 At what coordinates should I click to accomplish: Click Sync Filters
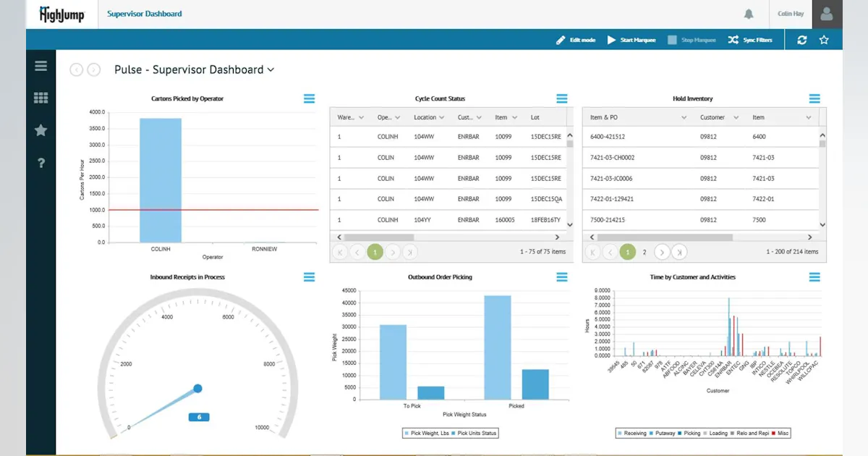pyautogui.click(x=750, y=40)
